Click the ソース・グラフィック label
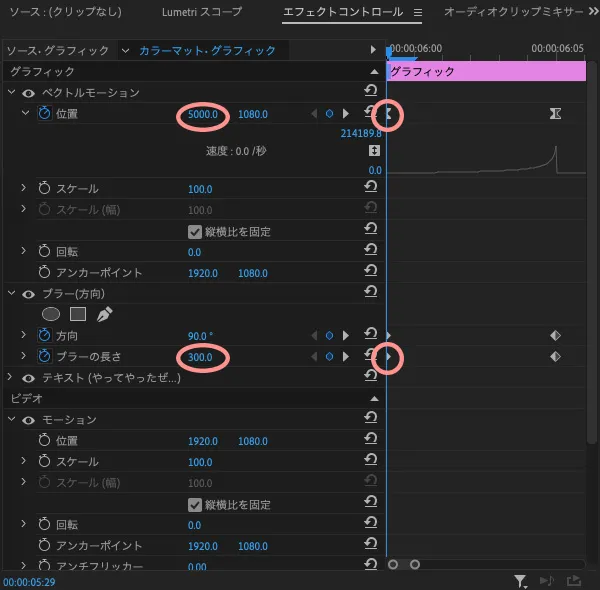The width and height of the screenshot is (600, 590). coord(57,50)
